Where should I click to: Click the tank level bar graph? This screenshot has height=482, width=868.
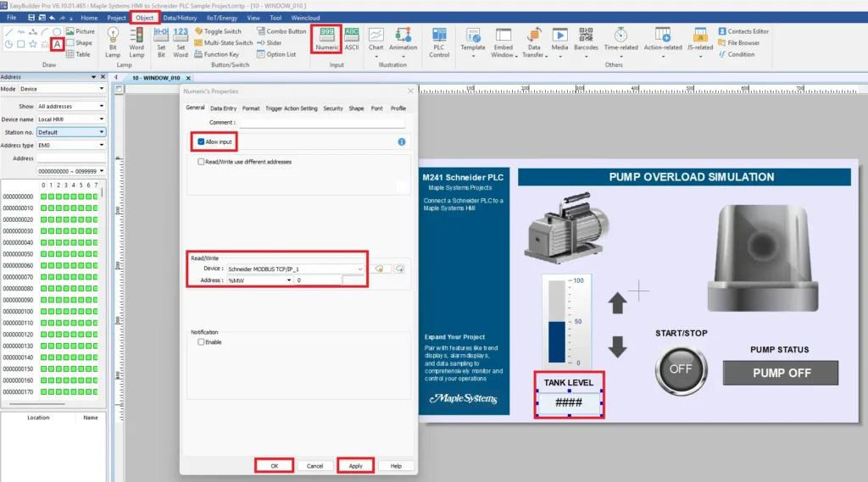click(x=565, y=321)
